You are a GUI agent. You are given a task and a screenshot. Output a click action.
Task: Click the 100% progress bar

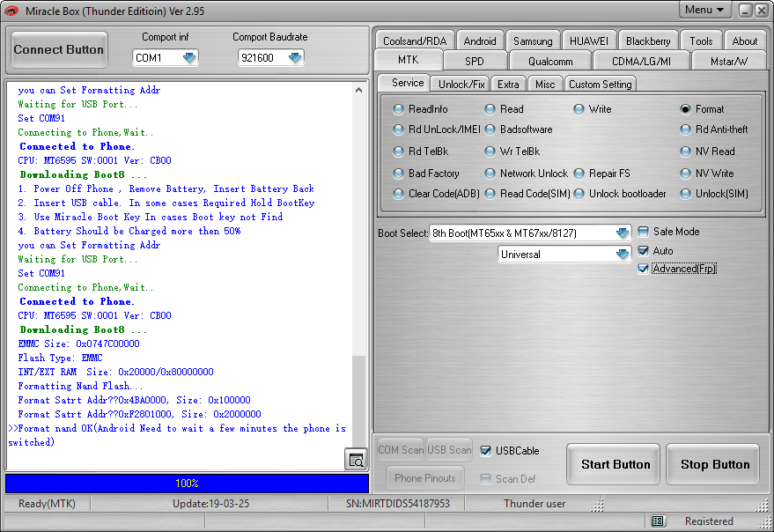pyautogui.click(x=187, y=484)
